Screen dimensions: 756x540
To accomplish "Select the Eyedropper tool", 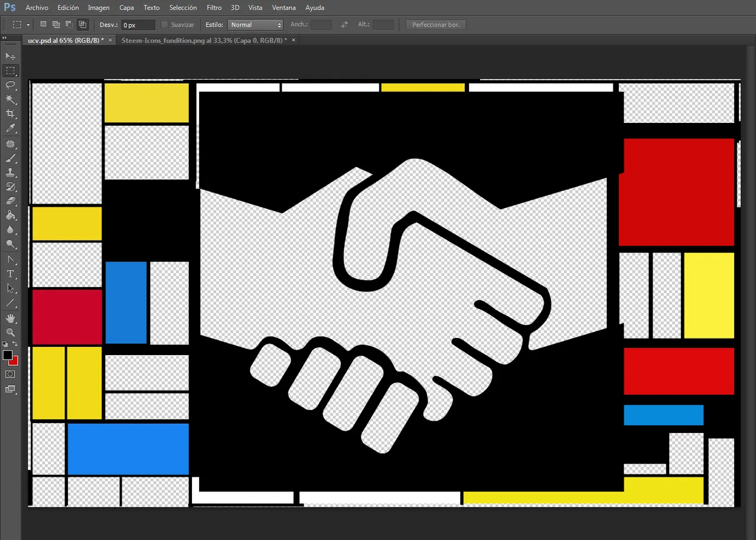I will [x=10, y=128].
